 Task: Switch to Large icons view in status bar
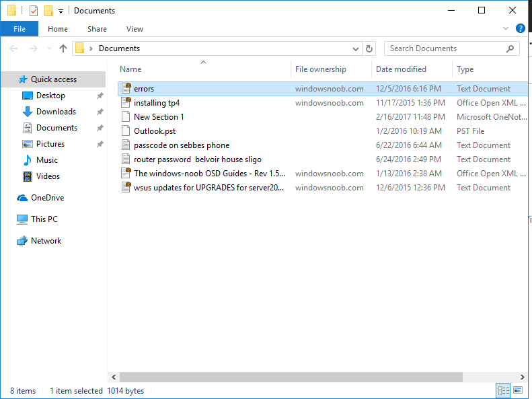[x=518, y=390]
